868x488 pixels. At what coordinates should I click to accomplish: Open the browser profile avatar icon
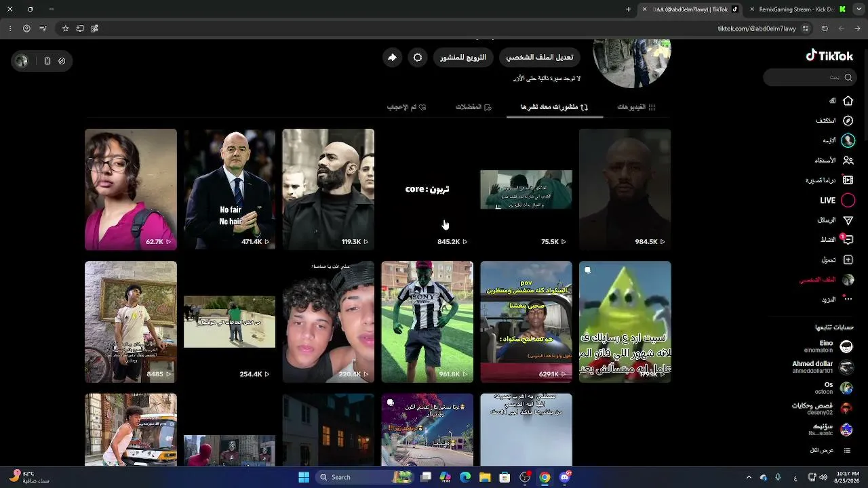[26, 28]
